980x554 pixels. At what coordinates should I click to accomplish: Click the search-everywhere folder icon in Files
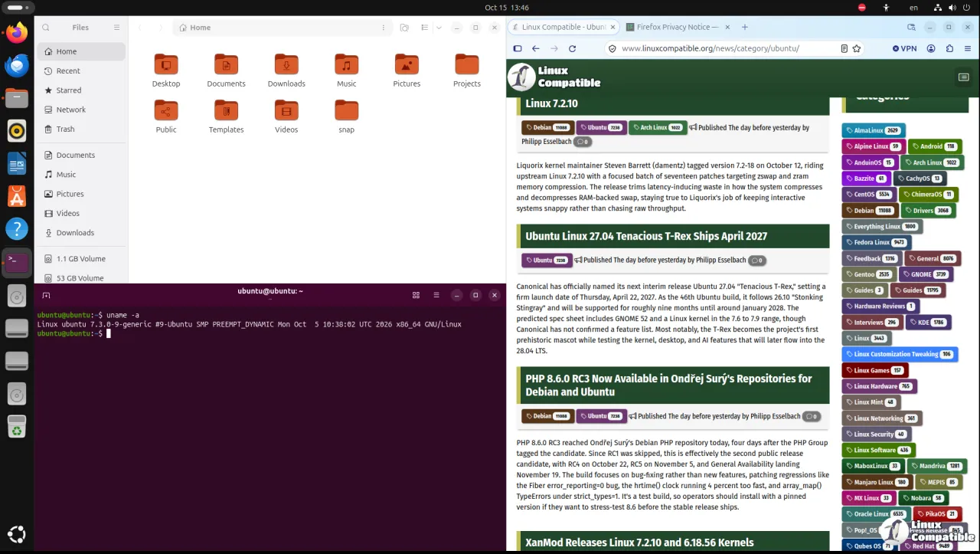coord(404,28)
